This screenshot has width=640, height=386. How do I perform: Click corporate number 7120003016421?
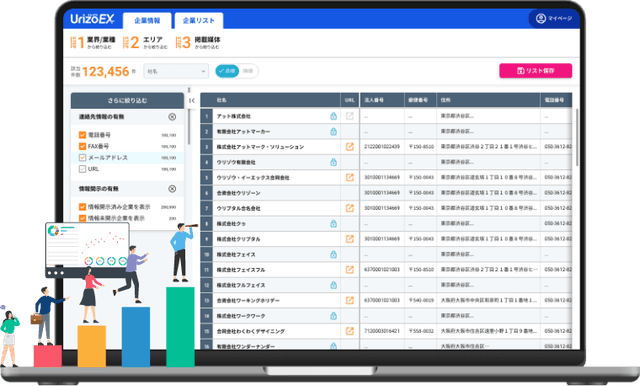[x=382, y=331]
